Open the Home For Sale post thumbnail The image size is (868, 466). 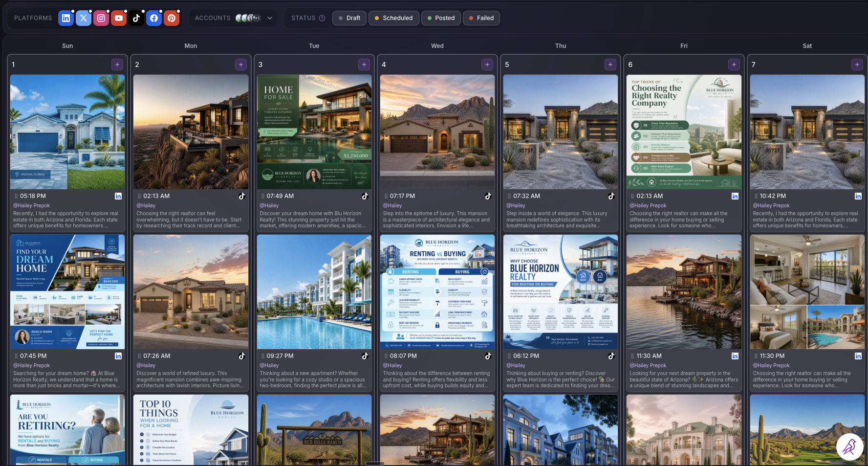(x=314, y=132)
